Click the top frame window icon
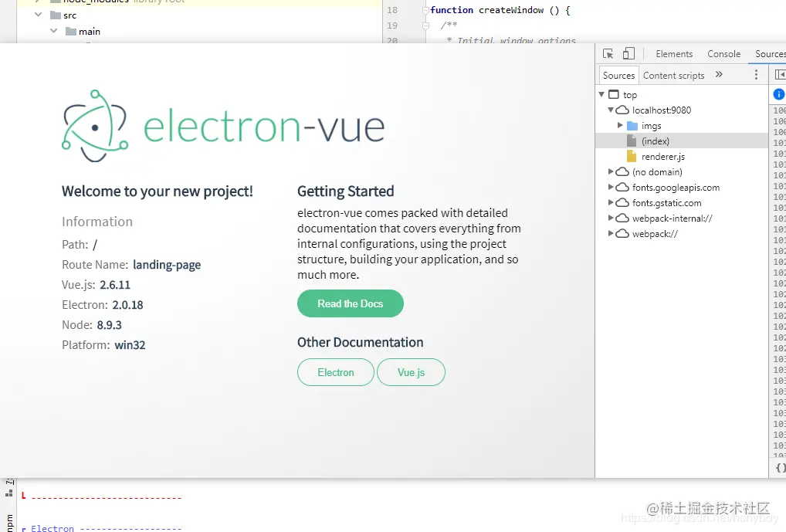The image size is (786, 532). (614, 94)
